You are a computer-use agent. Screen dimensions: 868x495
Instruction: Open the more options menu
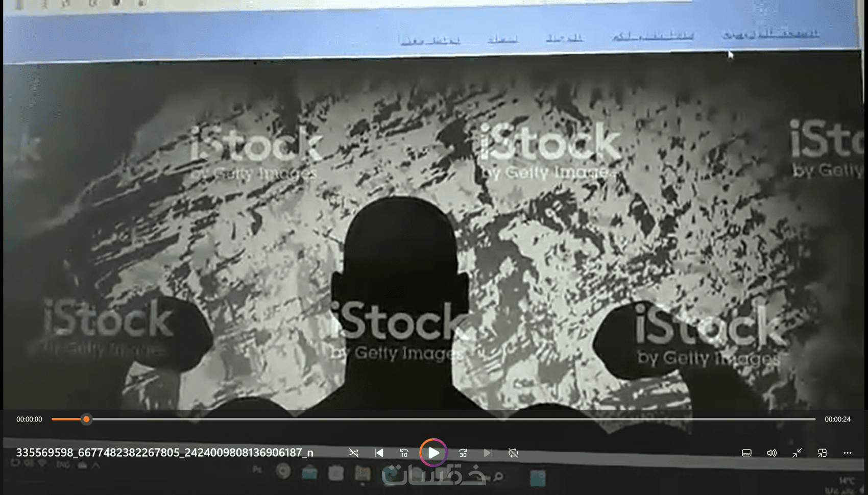point(848,453)
